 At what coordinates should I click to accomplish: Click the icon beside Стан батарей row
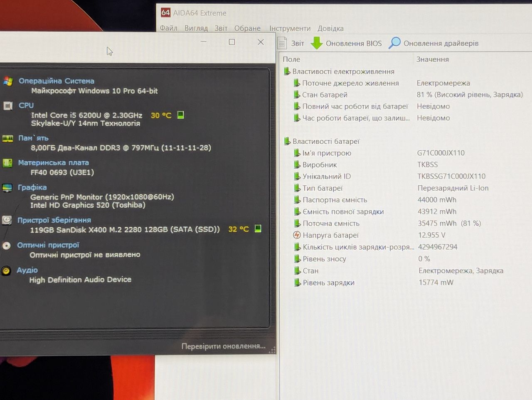point(297,95)
